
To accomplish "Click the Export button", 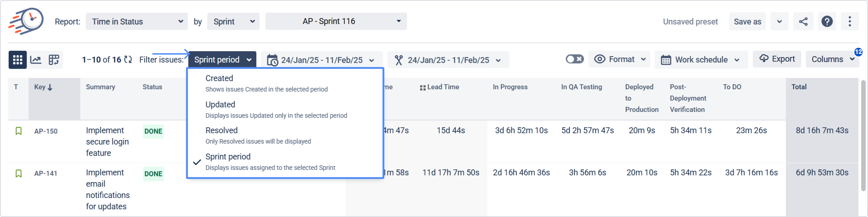I will pyautogui.click(x=777, y=59).
